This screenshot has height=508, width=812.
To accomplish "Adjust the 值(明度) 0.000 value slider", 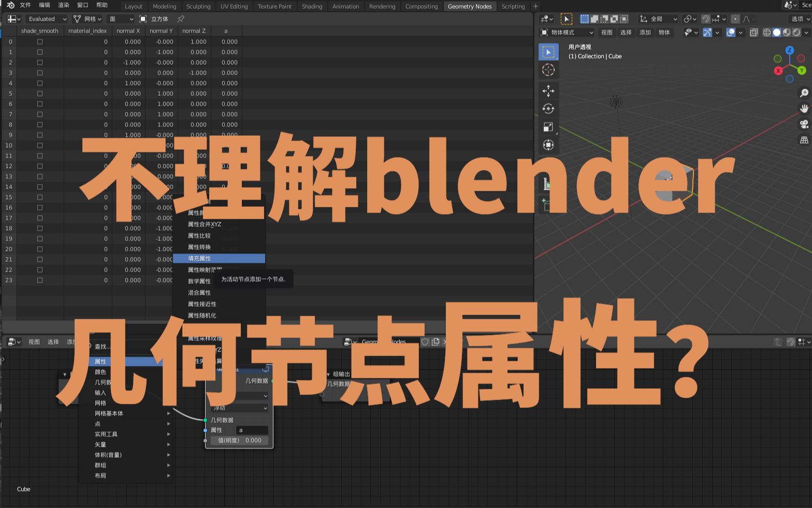I will (239, 440).
